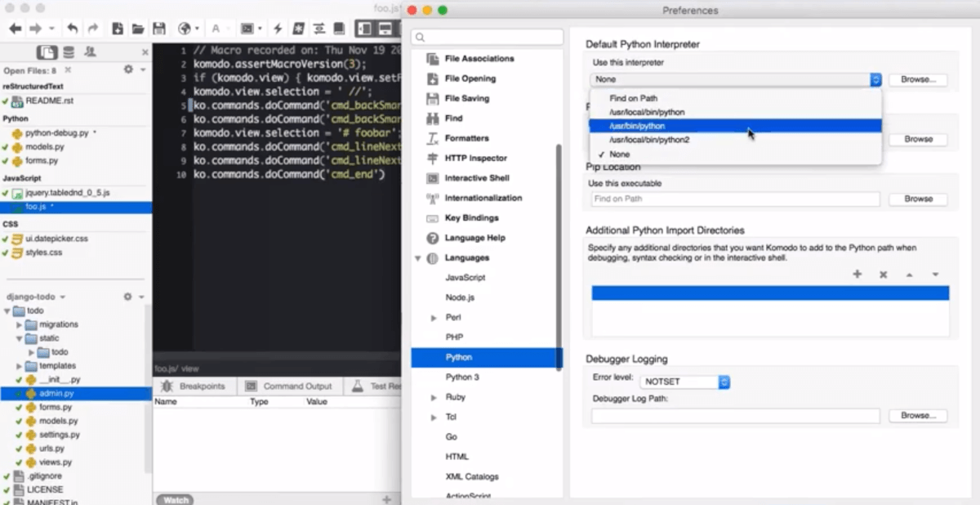Click Browse for Pip Location

coord(918,199)
